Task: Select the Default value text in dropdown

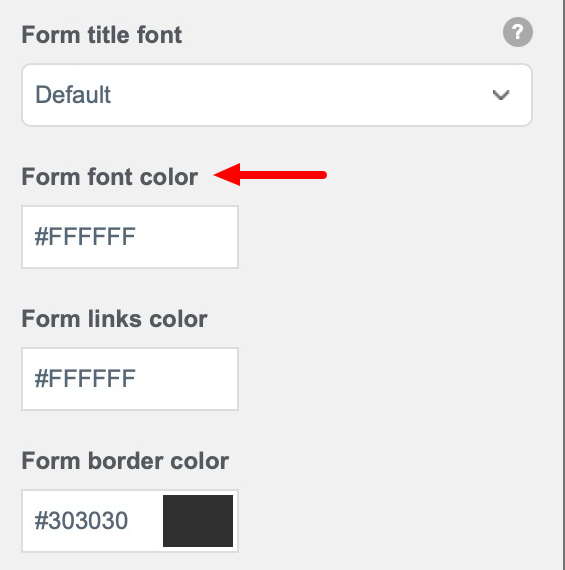Action: pos(73,95)
